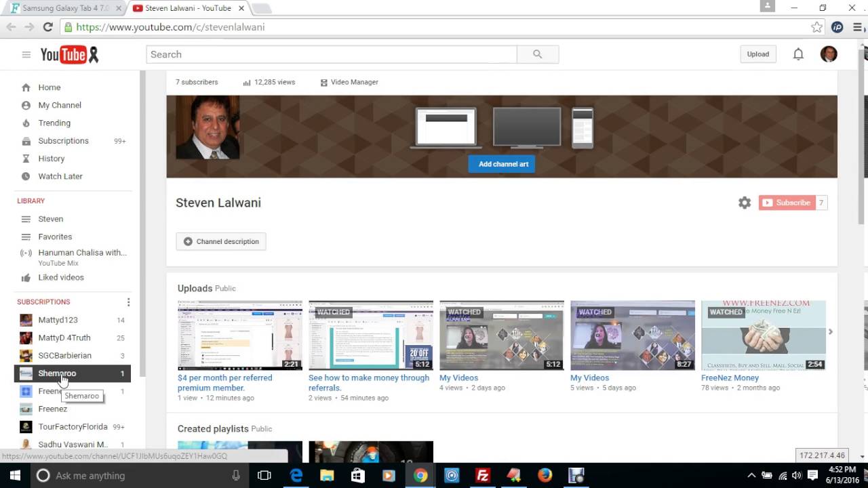Open channel settings gear icon
This screenshot has height=488, width=868.
(745, 203)
